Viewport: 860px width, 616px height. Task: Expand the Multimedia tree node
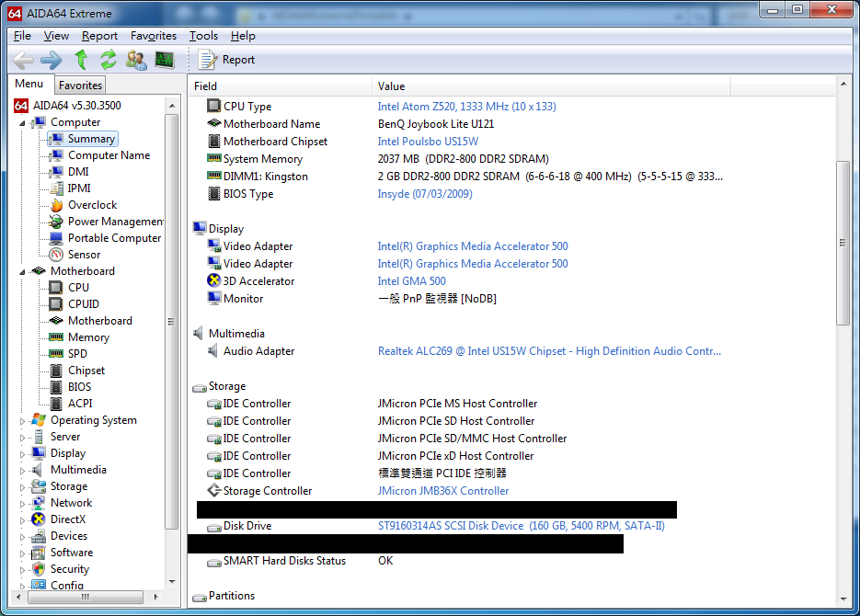(x=22, y=471)
